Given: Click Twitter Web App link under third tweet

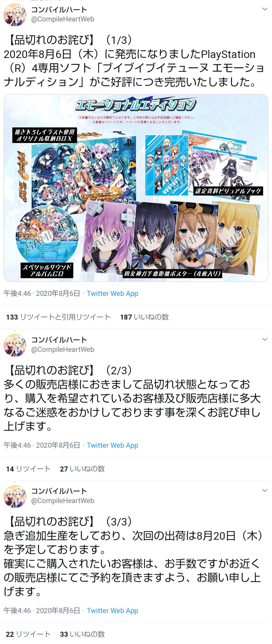Looking at the screenshot, I should [x=112, y=610].
